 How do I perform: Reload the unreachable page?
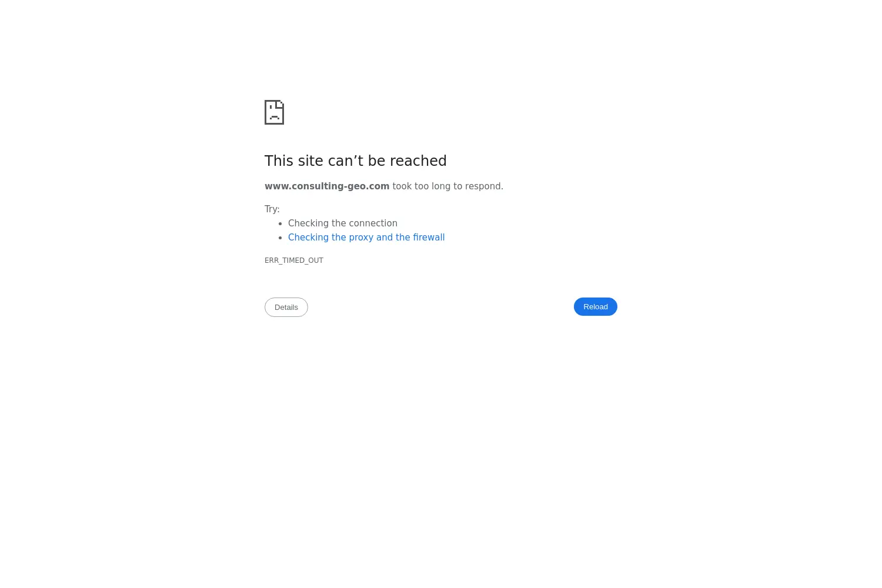(x=595, y=307)
